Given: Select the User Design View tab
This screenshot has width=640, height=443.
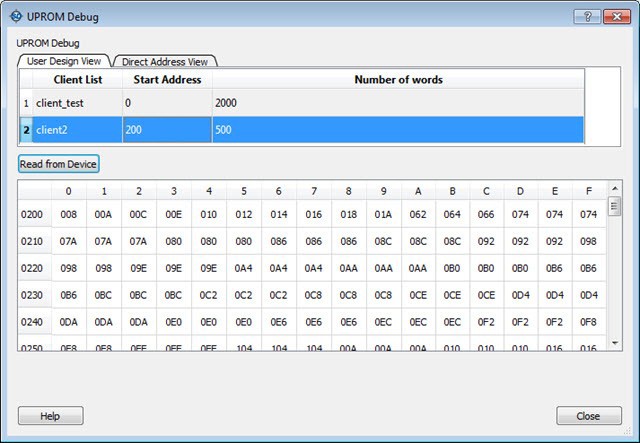Looking at the screenshot, I should [64, 61].
